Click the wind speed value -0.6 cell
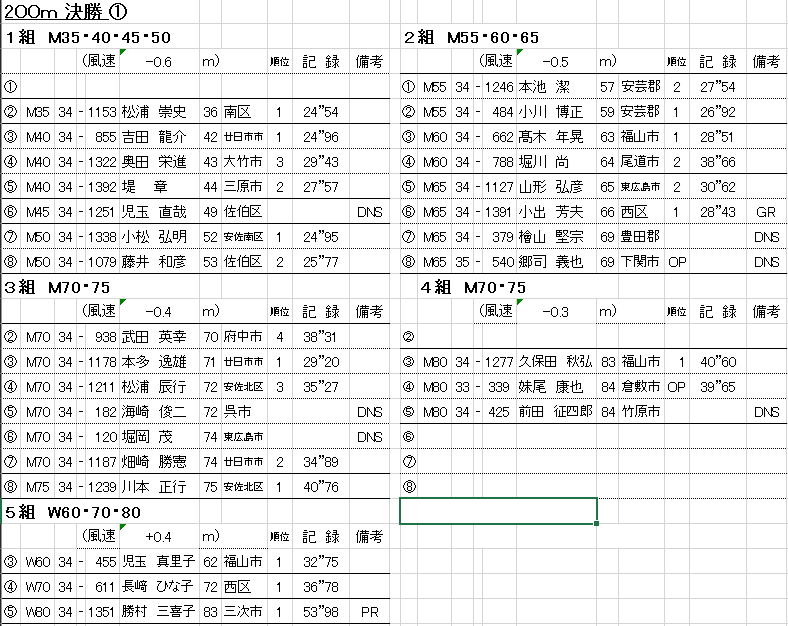Image resolution: width=788 pixels, height=626 pixels. (158, 62)
